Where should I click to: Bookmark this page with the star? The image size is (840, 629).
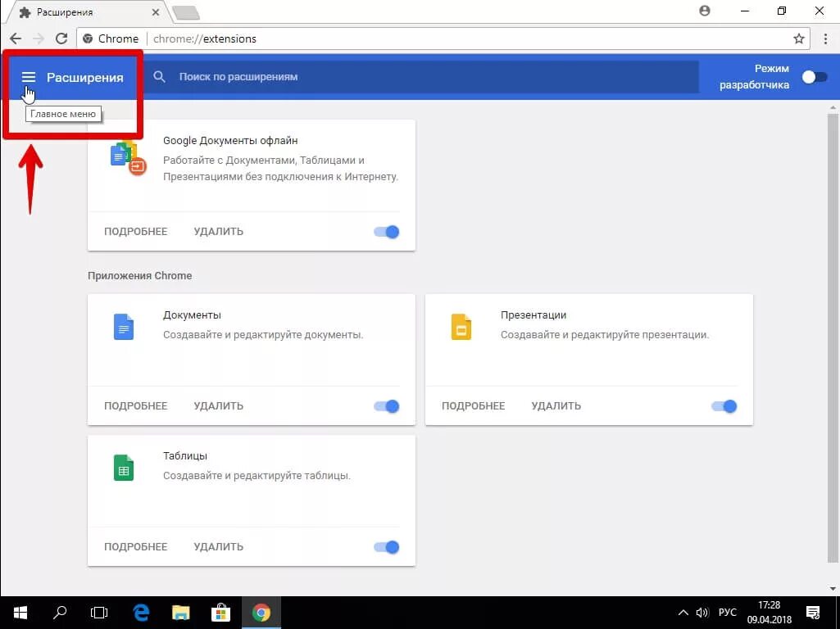coord(799,38)
